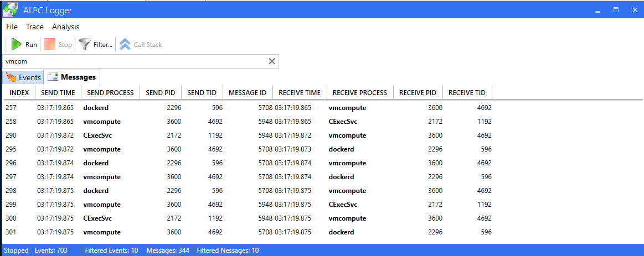Click Filtered Messages: 10 status entry
The height and width of the screenshot is (256, 644).
point(228,250)
